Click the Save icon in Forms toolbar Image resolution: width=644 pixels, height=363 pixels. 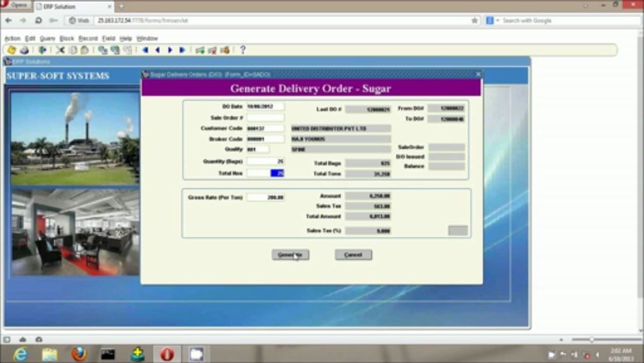[11, 50]
